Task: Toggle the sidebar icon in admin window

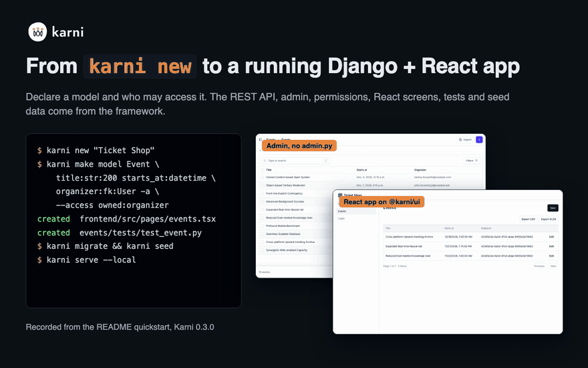Action: pos(260,140)
